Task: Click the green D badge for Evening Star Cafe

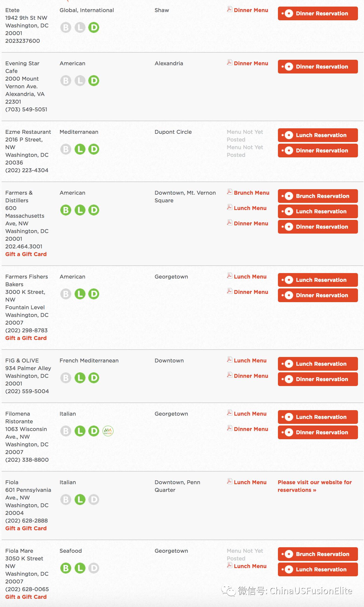Action: click(x=94, y=81)
